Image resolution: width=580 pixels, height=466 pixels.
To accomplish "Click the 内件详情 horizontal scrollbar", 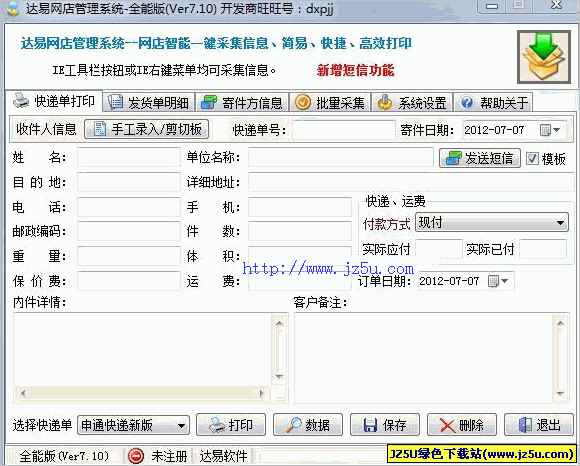I will (x=142, y=393).
